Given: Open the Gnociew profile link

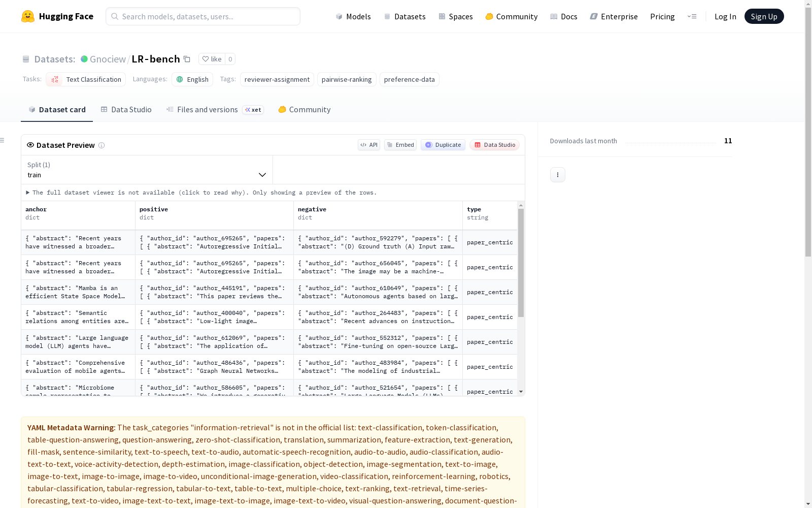Looking at the screenshot, I should [108, 59].
